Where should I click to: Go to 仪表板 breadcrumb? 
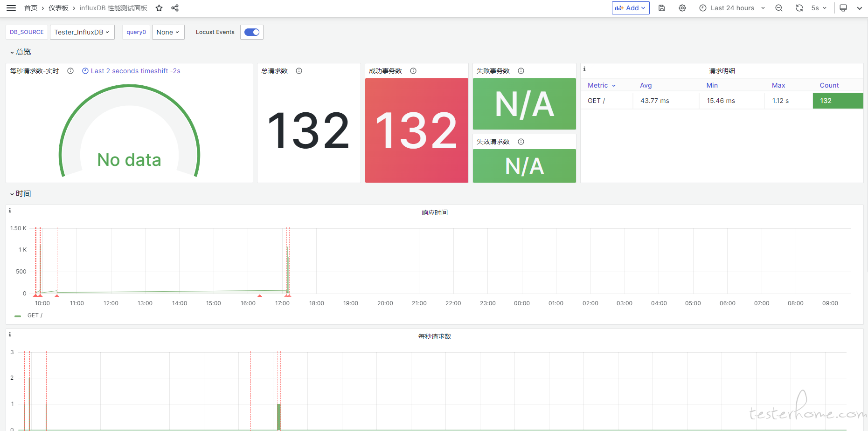pyautogui.click(x=58, y=8)
